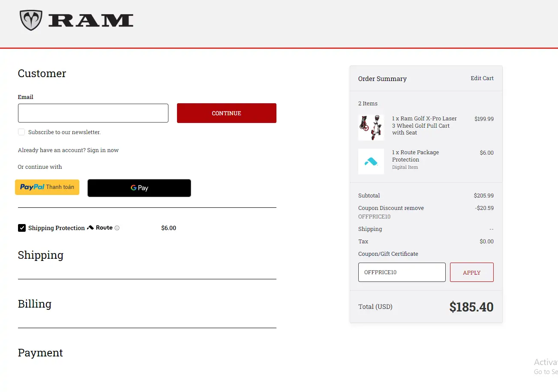Choose Google Pay as payment method
Viewport: 558px width, 392px height.
[139, 188]
